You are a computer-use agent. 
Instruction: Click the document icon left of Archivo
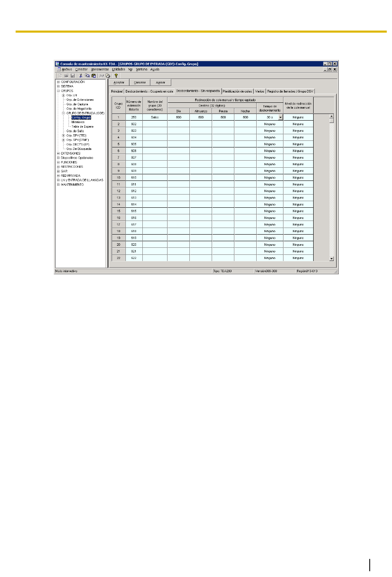point(59,69)
